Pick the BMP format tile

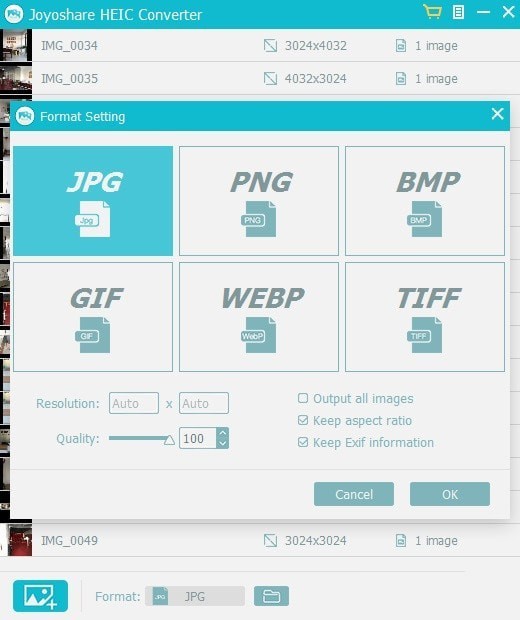pos(425,201)
